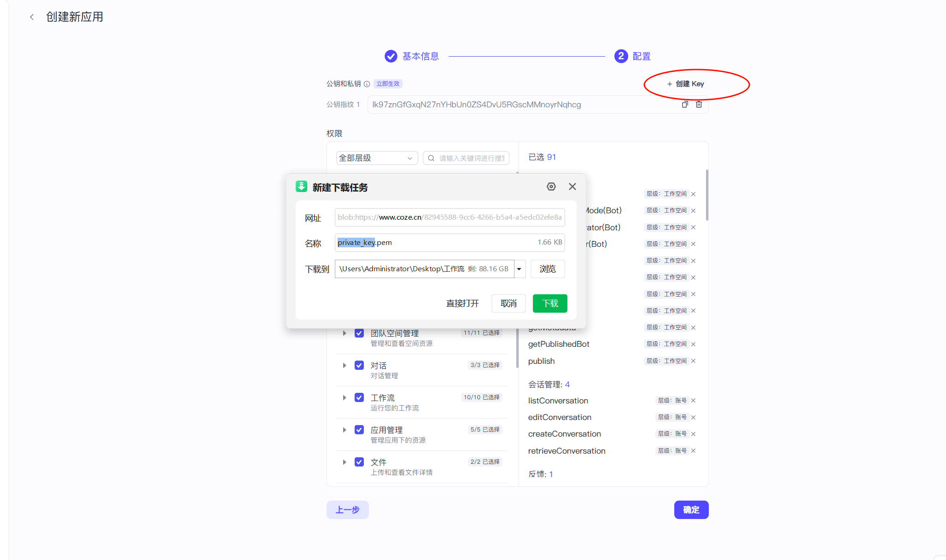Viewport: 946px width, 560px height.
Task: Click the 层级: 账号 tag for listConversation
Action: click(672, 401)
